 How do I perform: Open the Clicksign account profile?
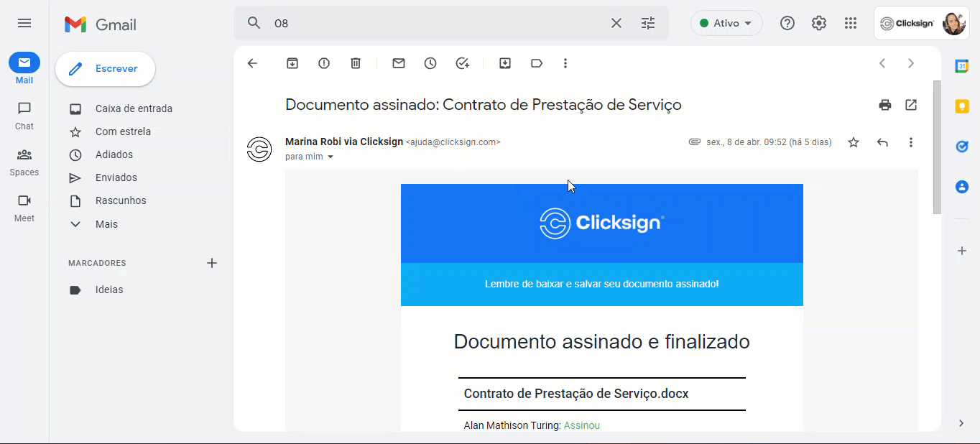(x=923, y=23)
